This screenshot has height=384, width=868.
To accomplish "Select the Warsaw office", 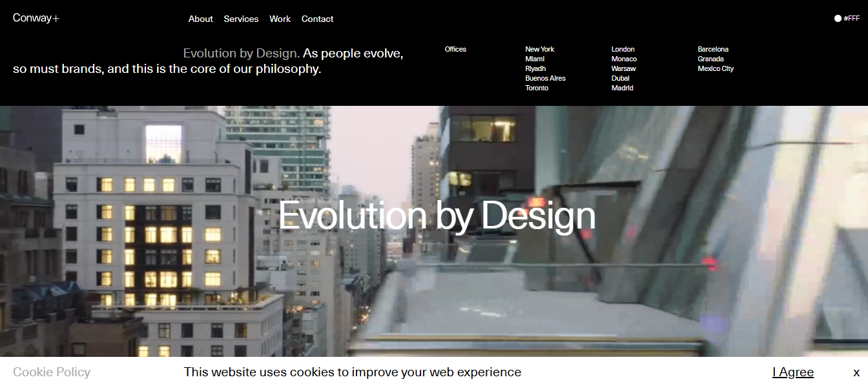I will pos(623,68).
